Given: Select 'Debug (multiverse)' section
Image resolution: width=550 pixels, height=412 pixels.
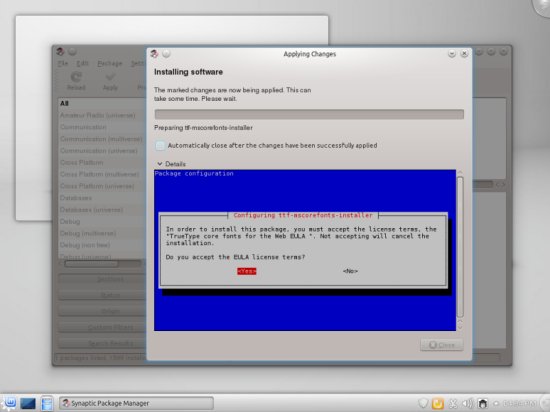Looking at the screenshot, I should (102, 233).
